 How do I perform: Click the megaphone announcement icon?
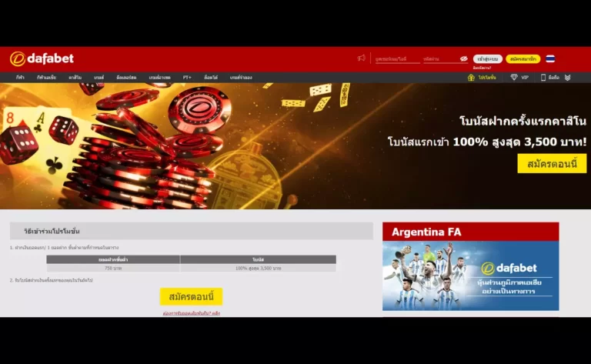click(x=361, y=58)
